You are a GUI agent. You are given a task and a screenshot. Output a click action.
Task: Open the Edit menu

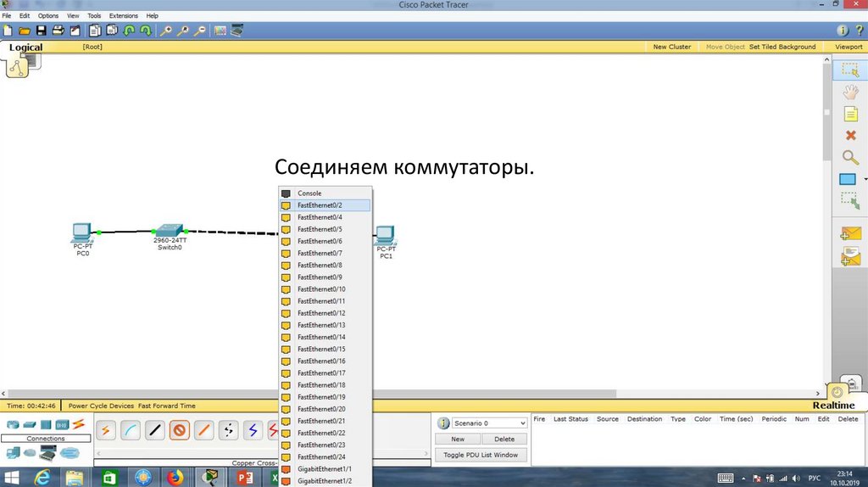click(x=25, y=15)
